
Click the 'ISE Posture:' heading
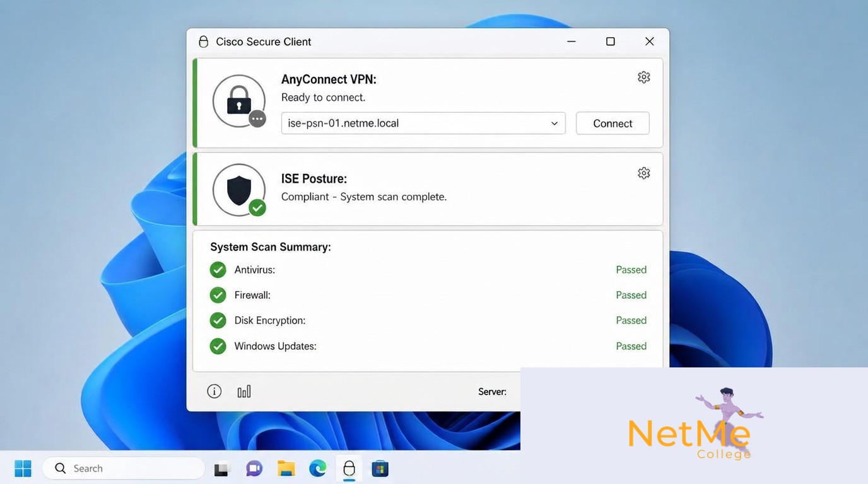point(314,179)
